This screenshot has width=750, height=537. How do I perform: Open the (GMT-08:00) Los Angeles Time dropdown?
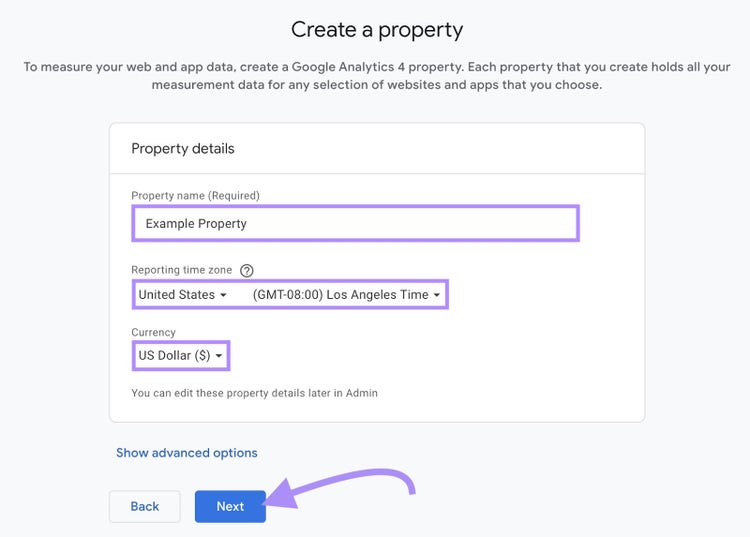tap(346, 295)
